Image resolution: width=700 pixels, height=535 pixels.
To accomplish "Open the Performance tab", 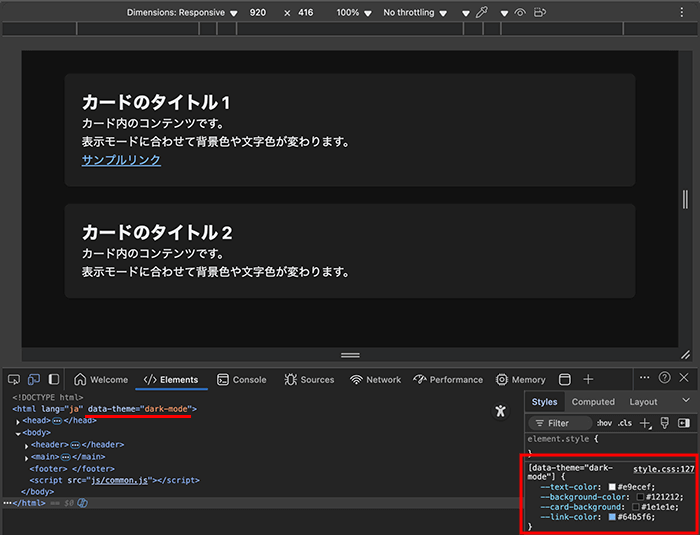I will point(448,380).
